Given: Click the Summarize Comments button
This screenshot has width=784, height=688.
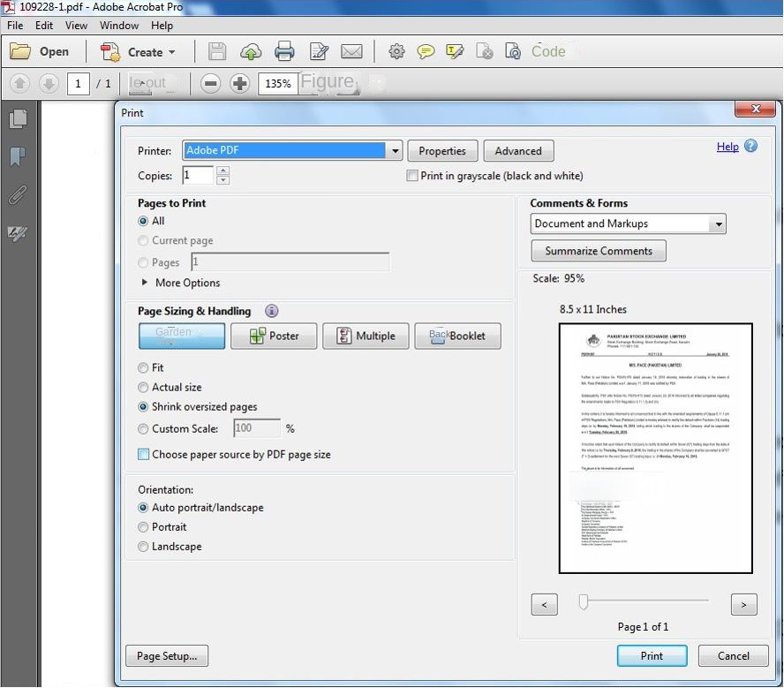Looking at the screenshot, I should pos(599,251).
